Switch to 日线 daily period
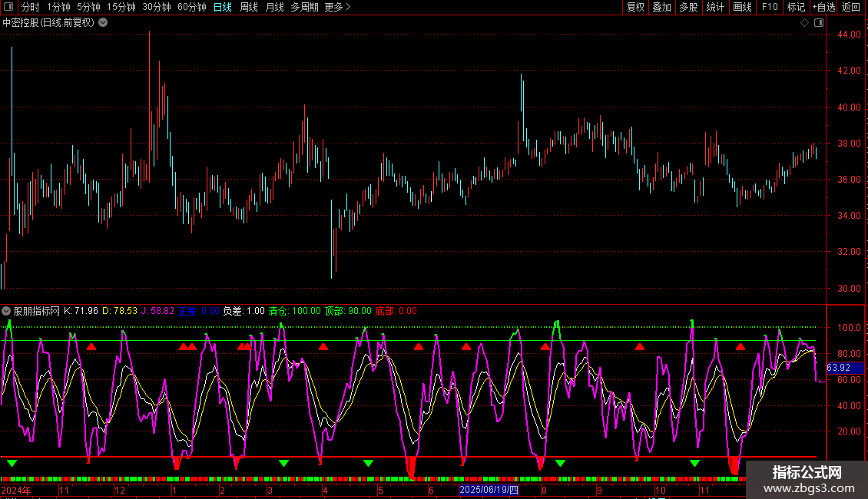 [222, 7]
